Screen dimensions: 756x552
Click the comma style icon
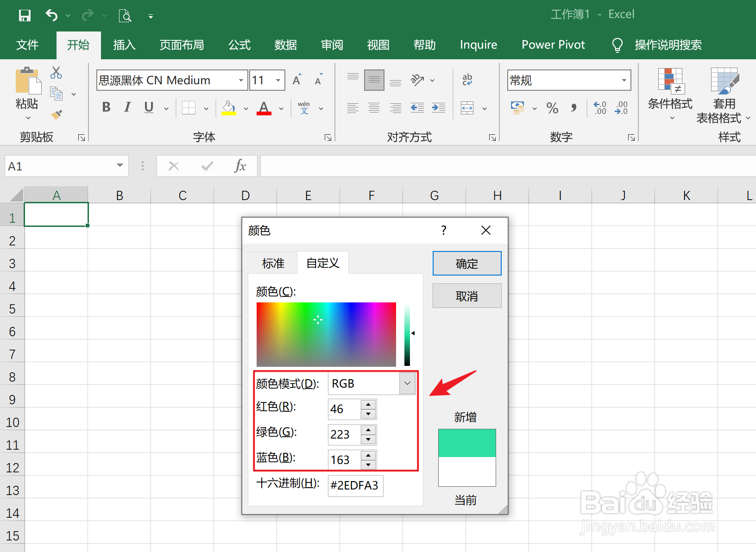(574, 108)
